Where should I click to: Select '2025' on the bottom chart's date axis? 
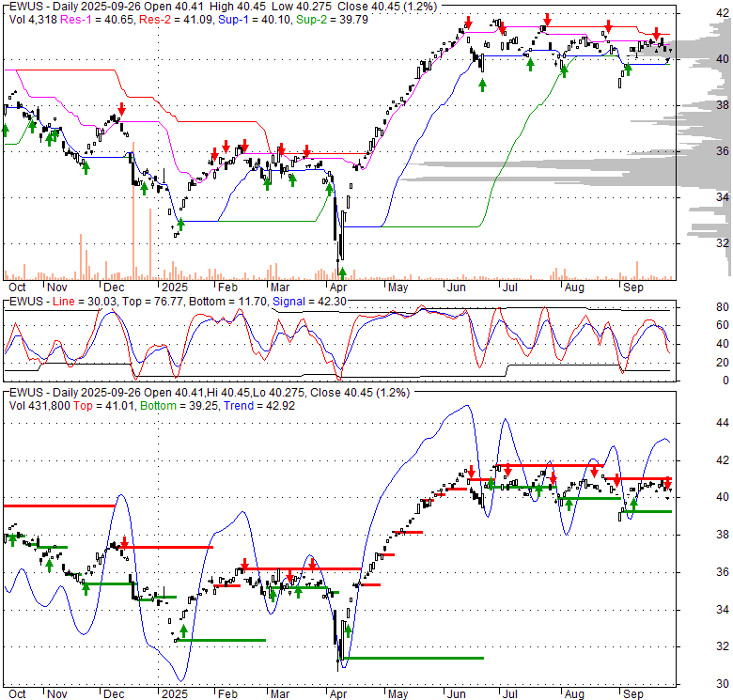pos(175,694)
